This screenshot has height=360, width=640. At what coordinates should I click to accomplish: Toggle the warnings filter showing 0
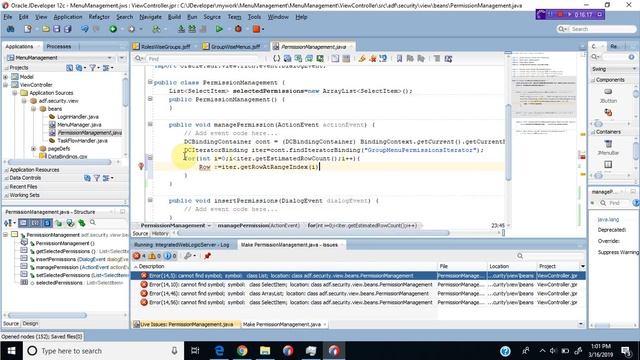tap(155, 256)
